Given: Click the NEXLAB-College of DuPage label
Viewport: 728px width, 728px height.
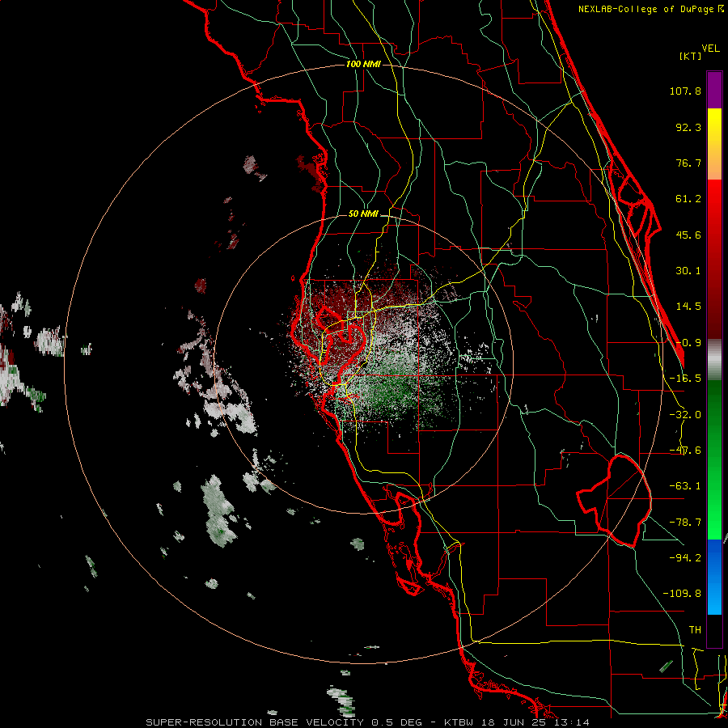Looking at the screenshot, I should tap(651, 9).
